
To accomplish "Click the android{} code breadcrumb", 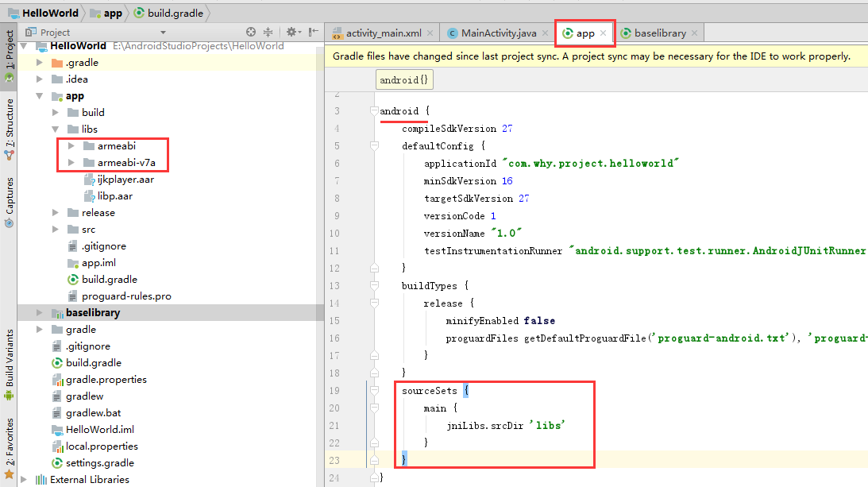I will [x=404, y=79].
